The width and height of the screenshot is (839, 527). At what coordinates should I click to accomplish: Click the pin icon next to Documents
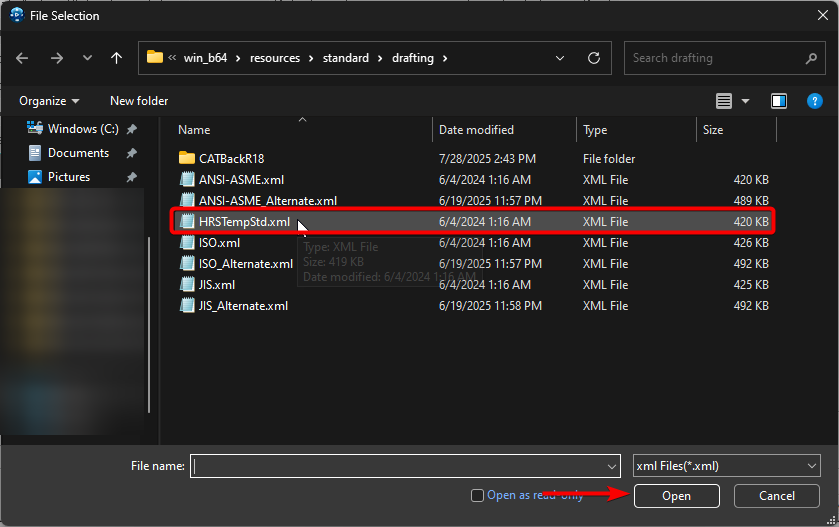pos(132,153)
